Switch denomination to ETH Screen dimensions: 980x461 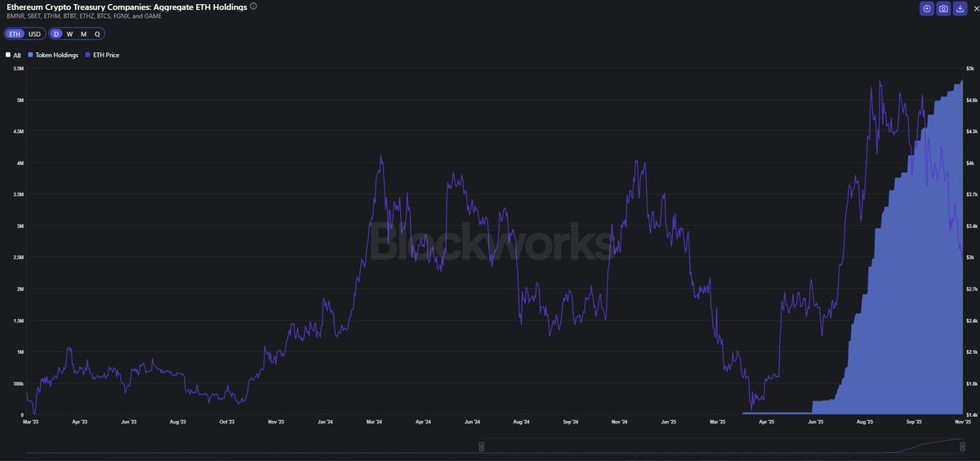[x=15, y=33]
